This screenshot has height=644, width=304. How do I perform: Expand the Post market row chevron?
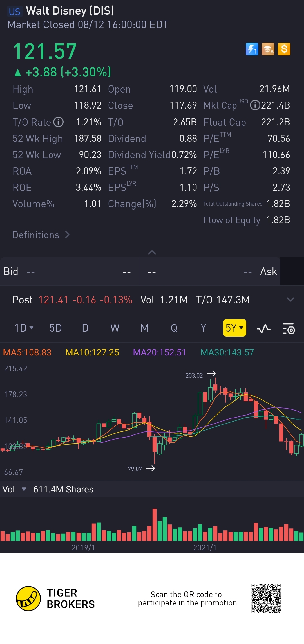[290, 300]
